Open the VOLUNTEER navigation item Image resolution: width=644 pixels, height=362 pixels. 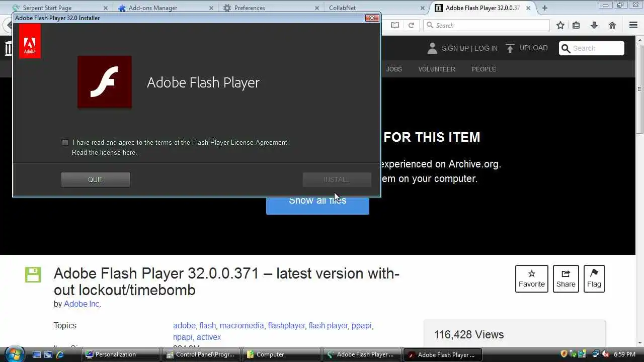coord(437,69)
